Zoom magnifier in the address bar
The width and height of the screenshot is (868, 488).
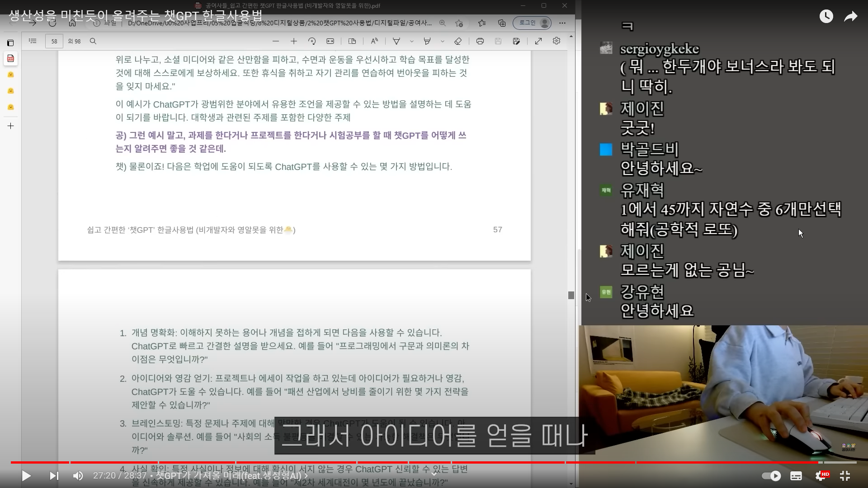(443, 23)
